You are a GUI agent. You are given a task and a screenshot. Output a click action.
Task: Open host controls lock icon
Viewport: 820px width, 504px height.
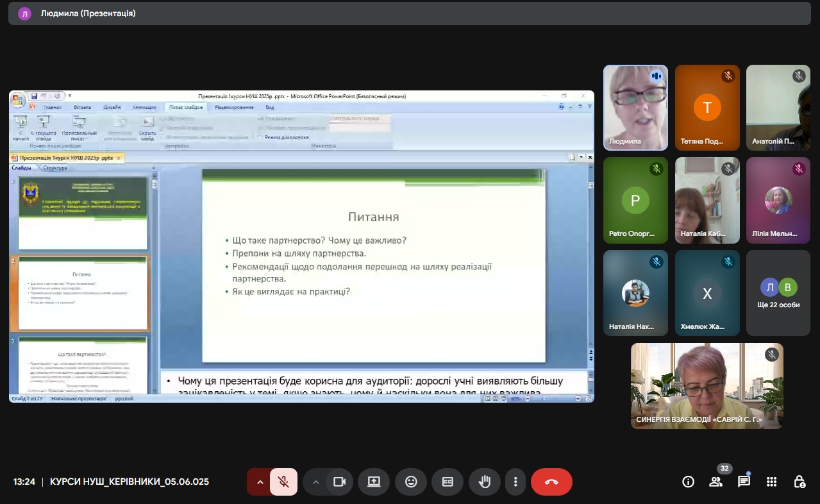(x=799, y=482)
